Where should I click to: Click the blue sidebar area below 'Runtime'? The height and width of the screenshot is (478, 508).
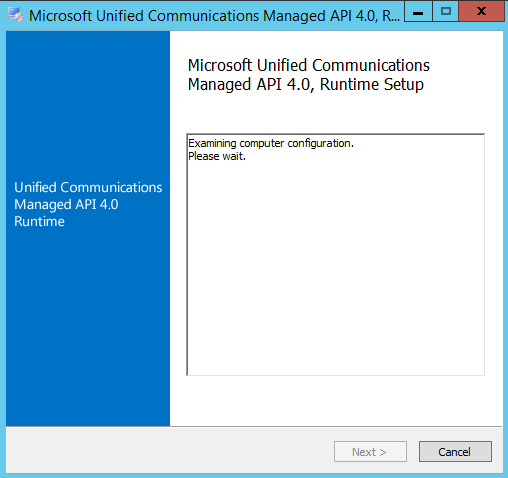(x=88, y=327)
